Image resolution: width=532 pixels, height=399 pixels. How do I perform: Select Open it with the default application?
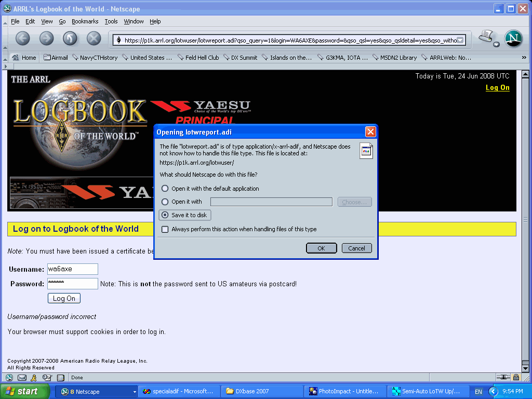pyautogui.click(x=165, y=188)
